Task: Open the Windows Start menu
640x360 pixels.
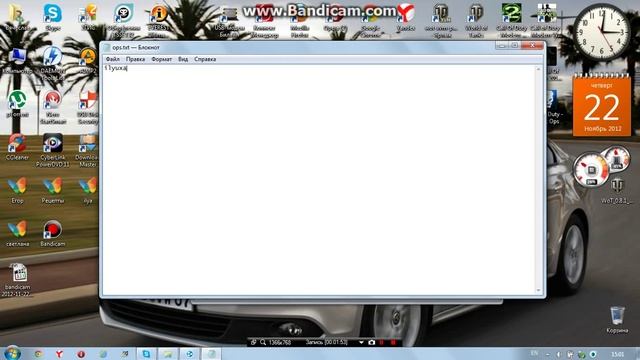Action: (x=12, y=353)
